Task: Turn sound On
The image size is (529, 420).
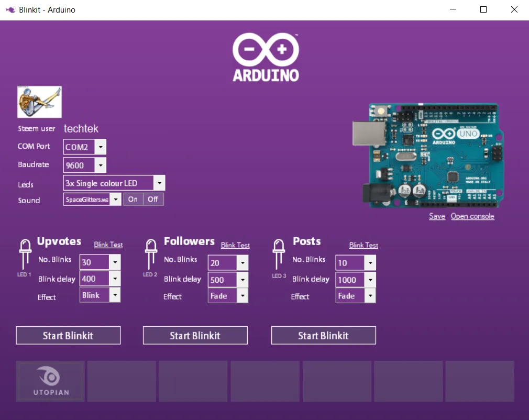Action: click(x=133, y=200)
